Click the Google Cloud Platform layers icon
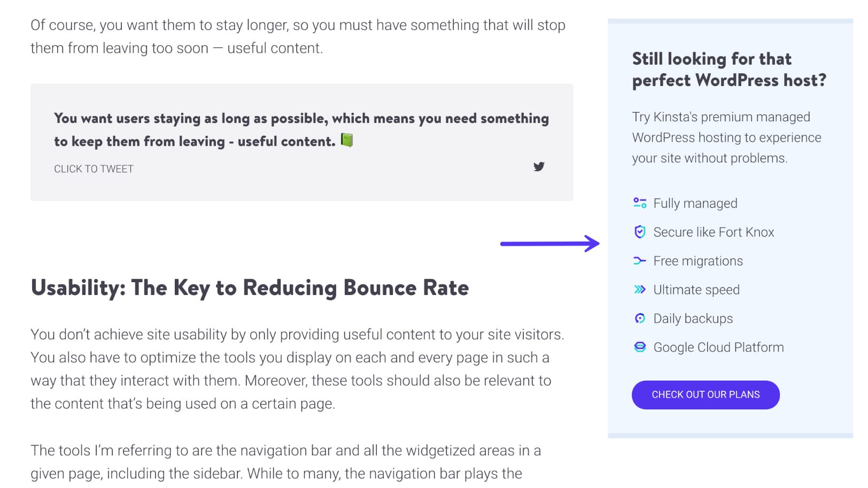The image size is (868, 488). click(x=639, y=347)
